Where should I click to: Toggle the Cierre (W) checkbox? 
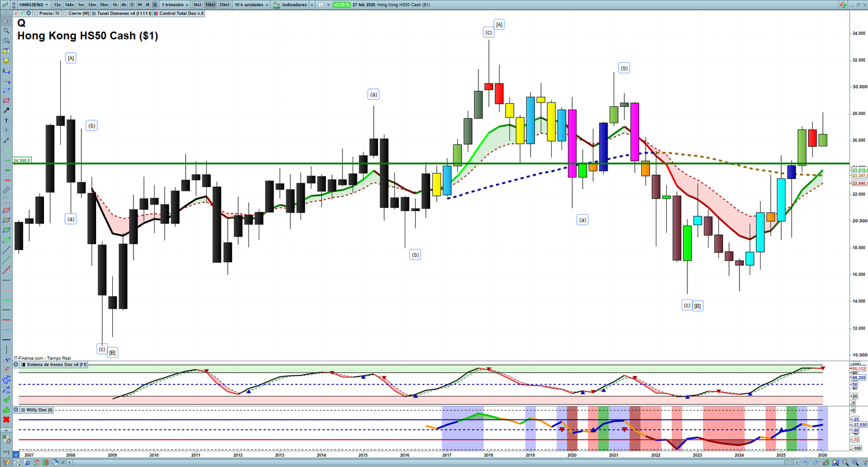click(65, 14)
